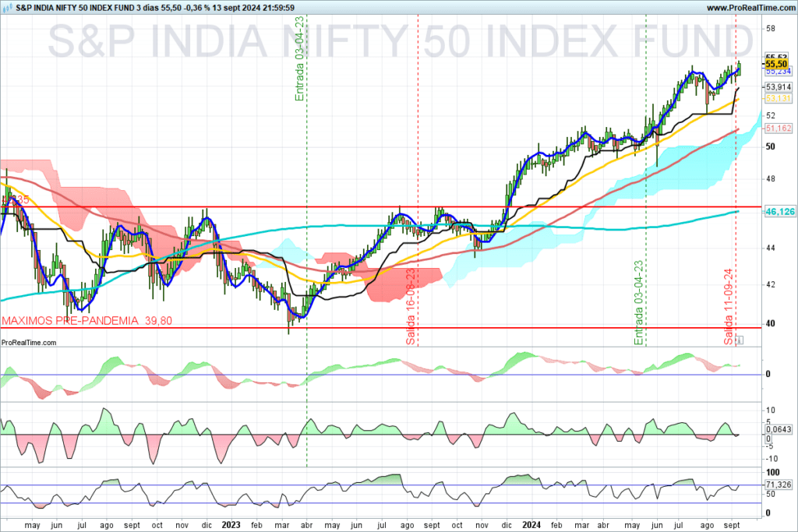
Task: Open the small info icon on the price chart
Action: coord(740,340)
